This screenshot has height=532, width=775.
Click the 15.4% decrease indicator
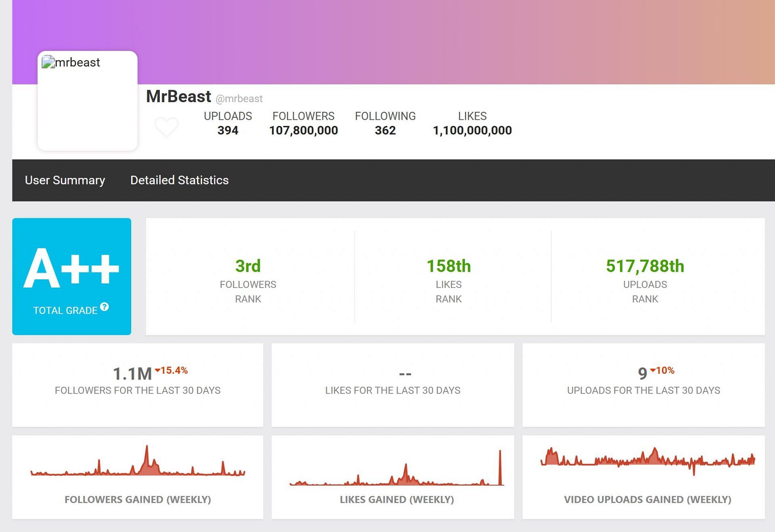tap(172, 370)
